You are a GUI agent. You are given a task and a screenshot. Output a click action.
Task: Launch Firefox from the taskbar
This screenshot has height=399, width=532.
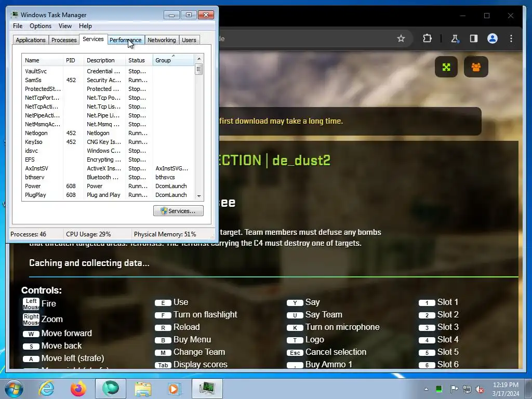click(78, 389)
